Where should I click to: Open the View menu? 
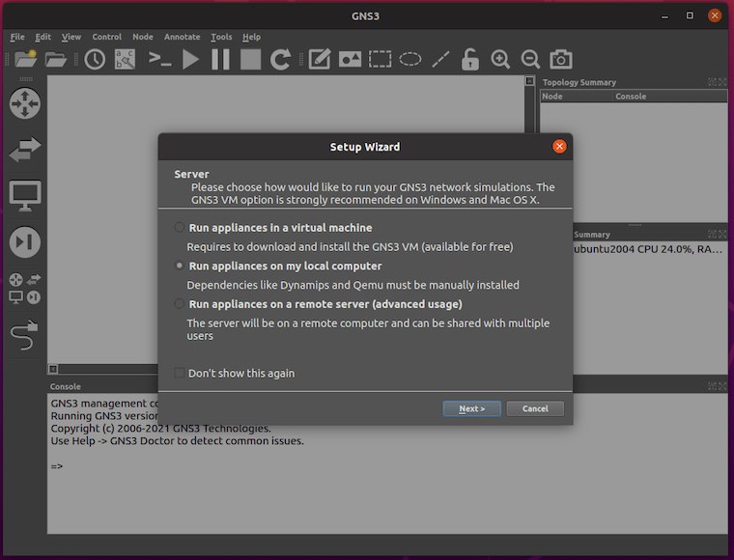(71, 37)
